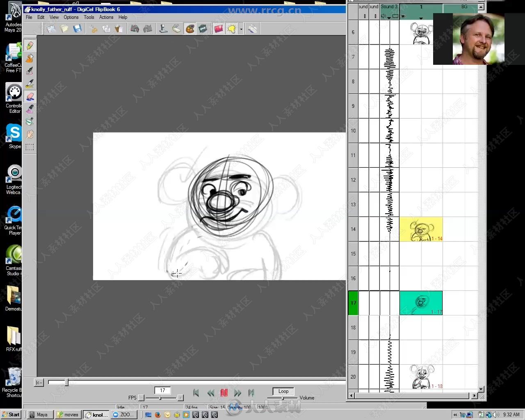Click the FPS minus button
525x420 pixels.
pyautogui.click(x=141, y=398)
